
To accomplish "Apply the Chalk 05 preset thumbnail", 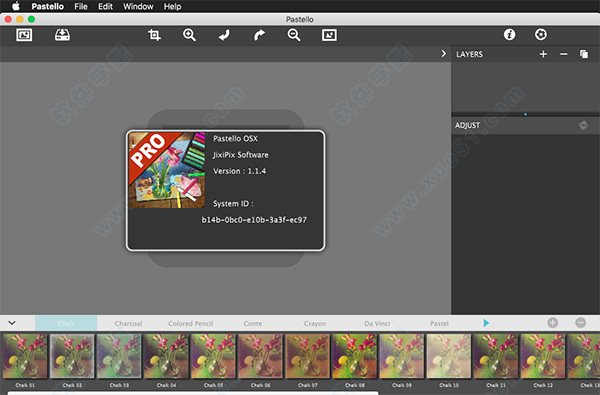I will [x=213, y=356].
